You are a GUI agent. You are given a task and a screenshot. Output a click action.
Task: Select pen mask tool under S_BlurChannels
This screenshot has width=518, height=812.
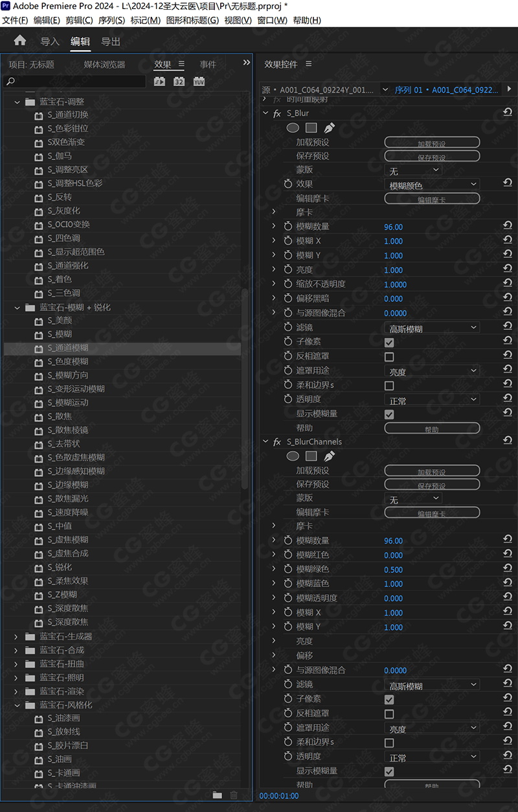(329, 456)
